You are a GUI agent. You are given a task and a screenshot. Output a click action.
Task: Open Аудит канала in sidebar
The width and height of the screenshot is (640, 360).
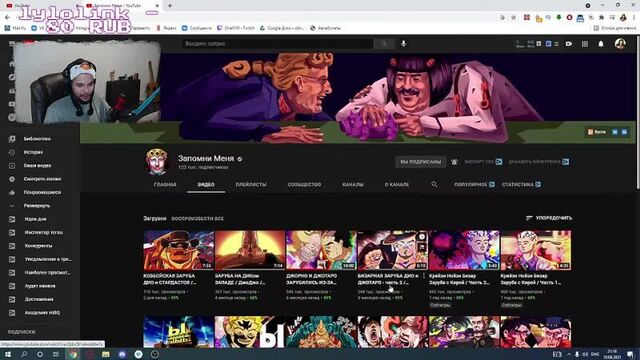[x=40, y=286]
